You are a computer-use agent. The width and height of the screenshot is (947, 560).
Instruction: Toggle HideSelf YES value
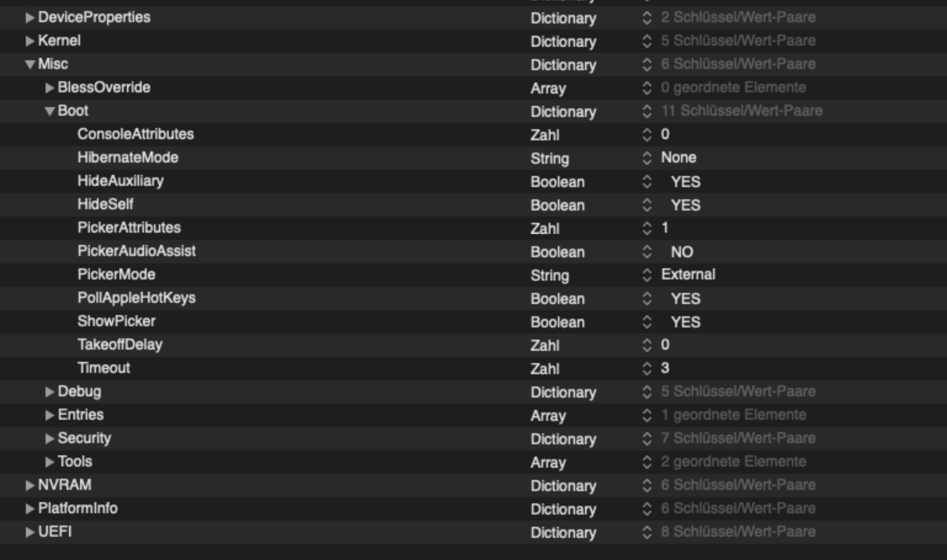pos(685,205)
